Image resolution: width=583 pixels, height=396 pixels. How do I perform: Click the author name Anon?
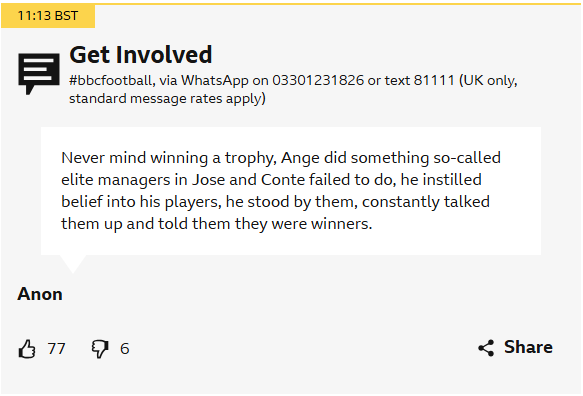(x=40, y=294)
